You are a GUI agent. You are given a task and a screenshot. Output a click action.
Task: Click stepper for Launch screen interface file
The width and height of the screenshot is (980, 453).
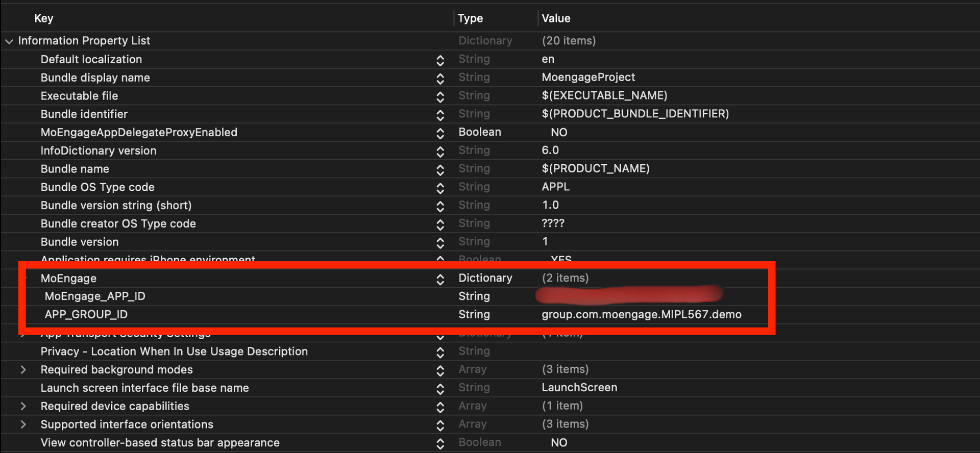point(440,389)
